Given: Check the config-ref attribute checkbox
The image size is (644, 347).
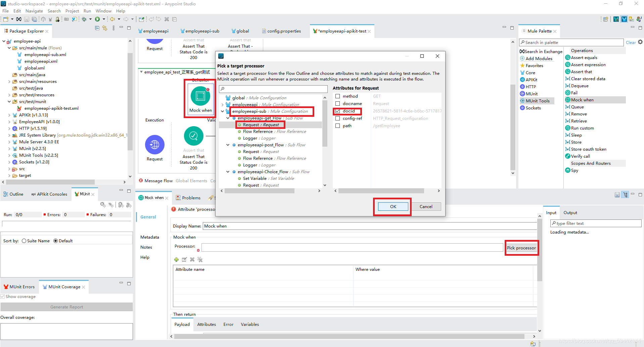Looking at the screenshot, I should pyautogui.click(x=338, y=118).
